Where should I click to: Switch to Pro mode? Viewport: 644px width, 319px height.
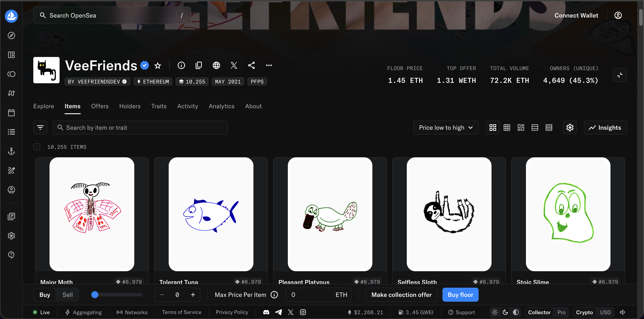point(561,312)
